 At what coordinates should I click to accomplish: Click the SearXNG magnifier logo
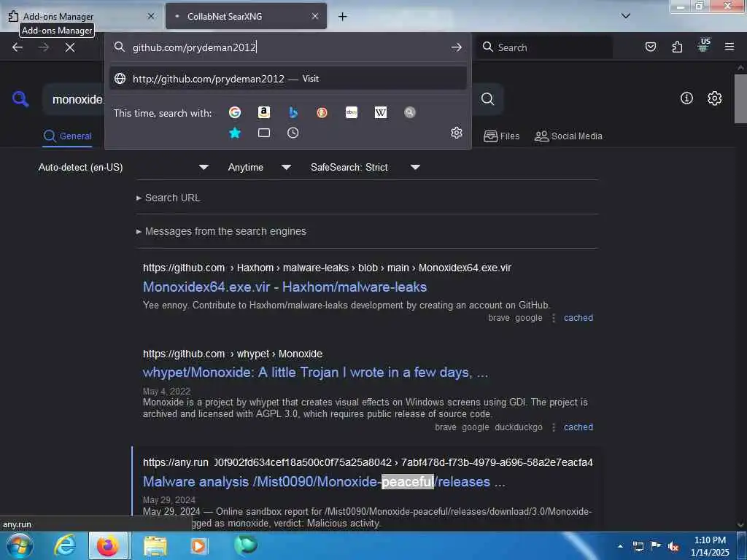[20, 99]
